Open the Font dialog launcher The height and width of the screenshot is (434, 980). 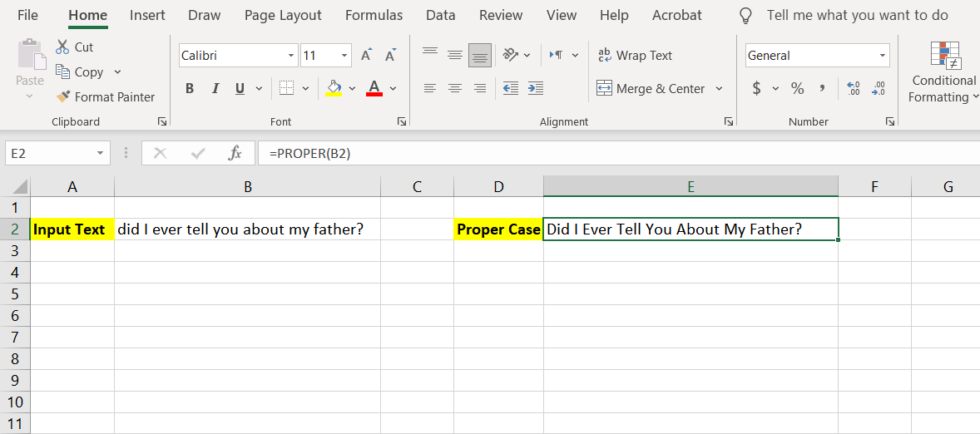[402, 121]
